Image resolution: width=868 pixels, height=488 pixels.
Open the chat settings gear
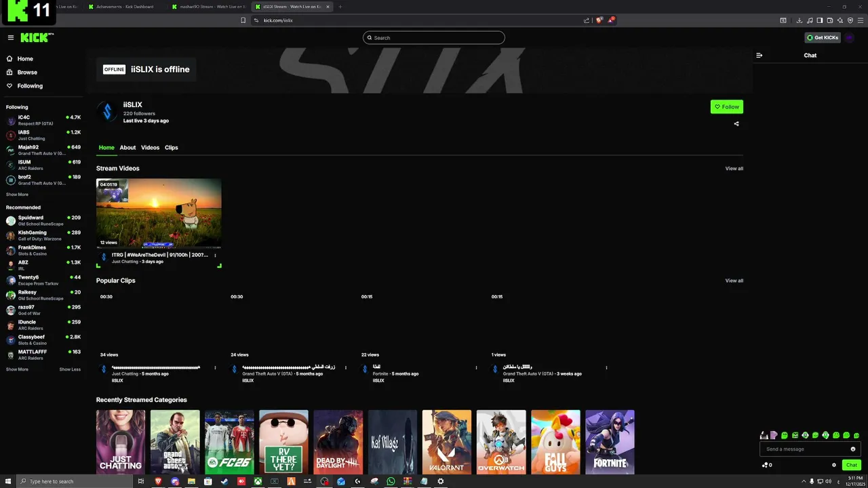pyautogui.click(x=834, y=465)
